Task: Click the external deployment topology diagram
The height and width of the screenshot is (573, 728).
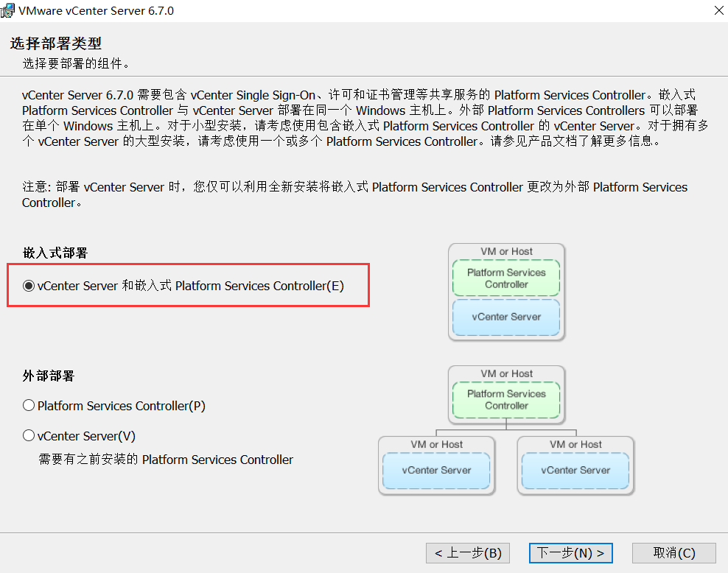Action: click(x=506, y=431)
